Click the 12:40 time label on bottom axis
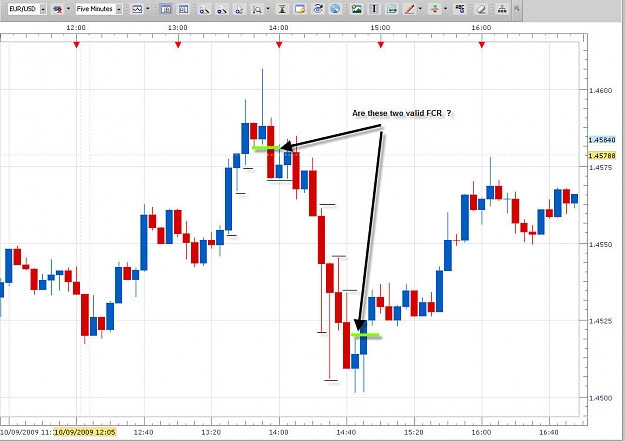Viewport: 625px width, 441px height. tap(143, 432)
